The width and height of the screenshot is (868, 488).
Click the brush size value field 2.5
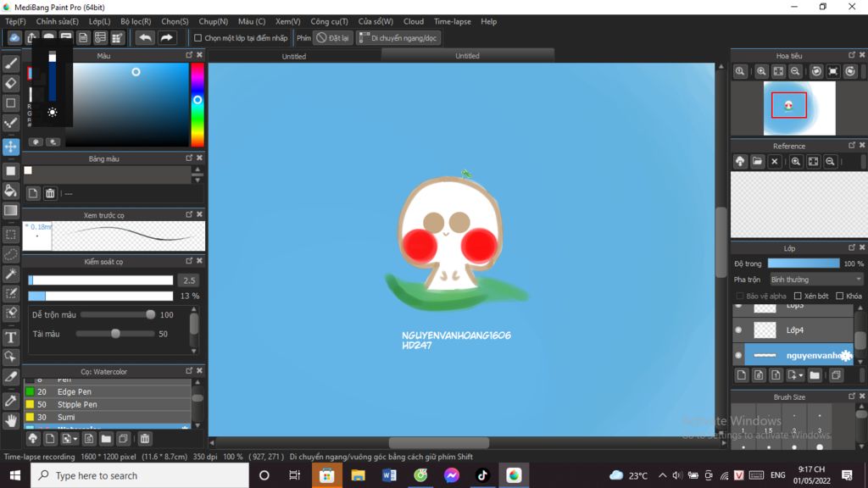[189, 280]
